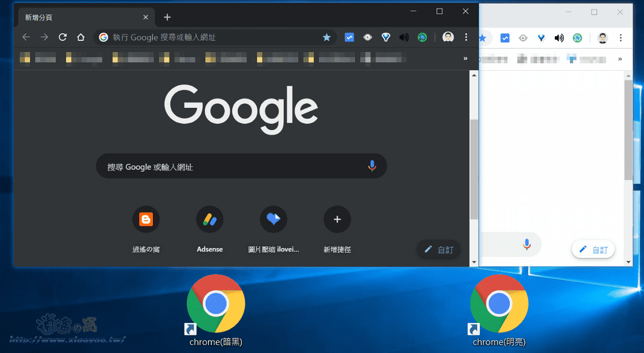Open the home page in dark Chrome
The height and width of the screenshot is (353, 644).
(x=80, y=37)
